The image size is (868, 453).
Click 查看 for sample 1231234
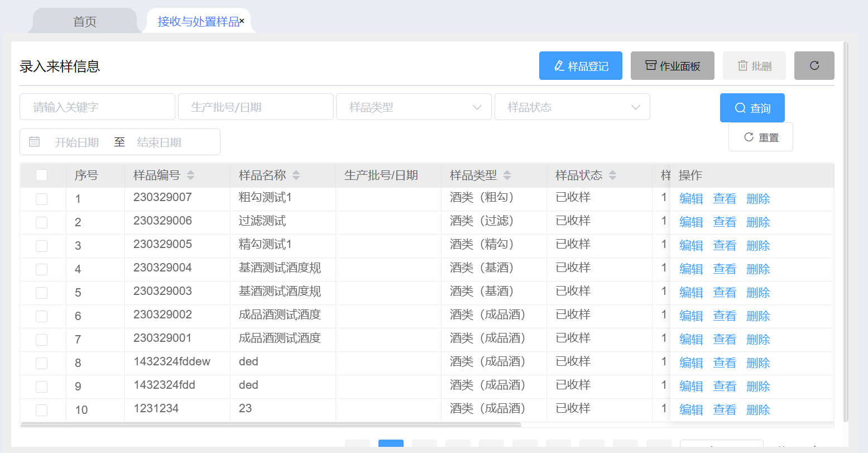[x=725, y=410]
